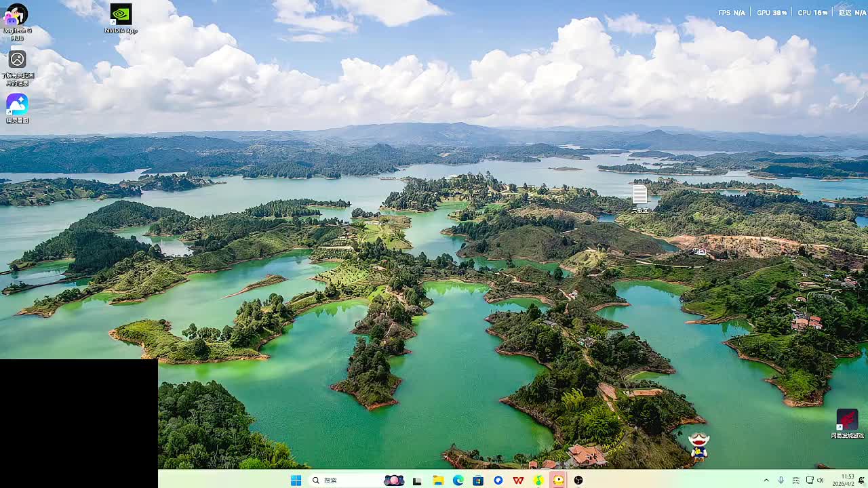Switch the input method language indicator
868x488 pixels.
pyautogui.click(x=795, y=481)
